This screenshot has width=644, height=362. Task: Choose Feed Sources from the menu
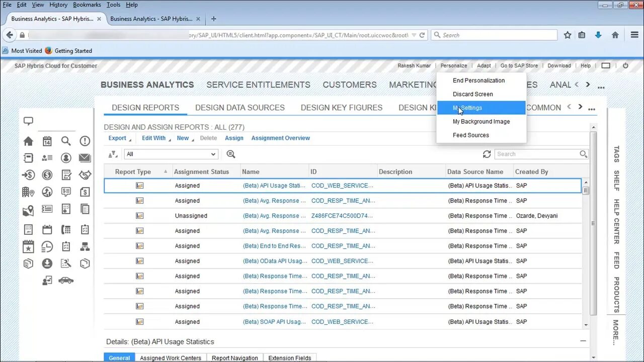[x=470, y=135]
